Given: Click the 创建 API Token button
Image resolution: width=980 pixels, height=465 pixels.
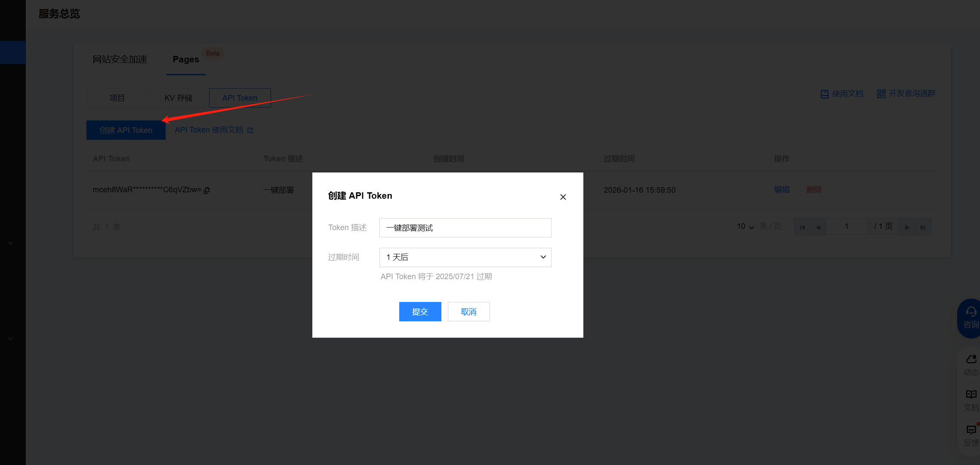Looking at the screenshot, I should (126, 130).
